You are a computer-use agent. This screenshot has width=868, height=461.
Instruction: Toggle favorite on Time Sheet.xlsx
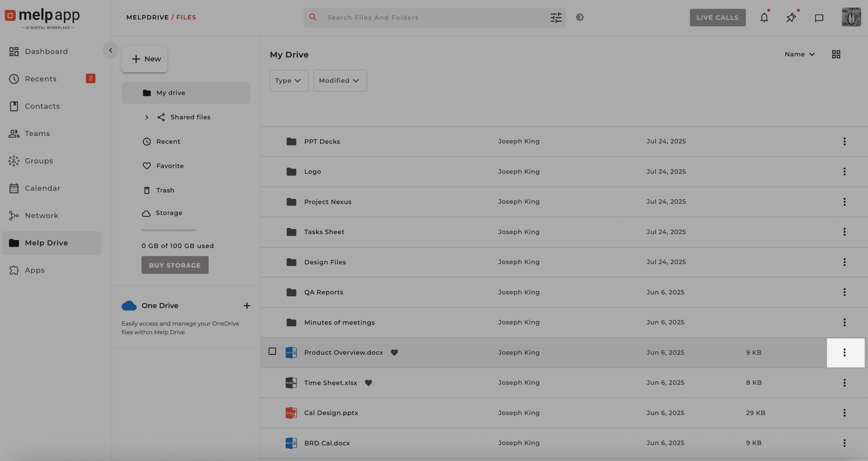click(x=368, y=383)
